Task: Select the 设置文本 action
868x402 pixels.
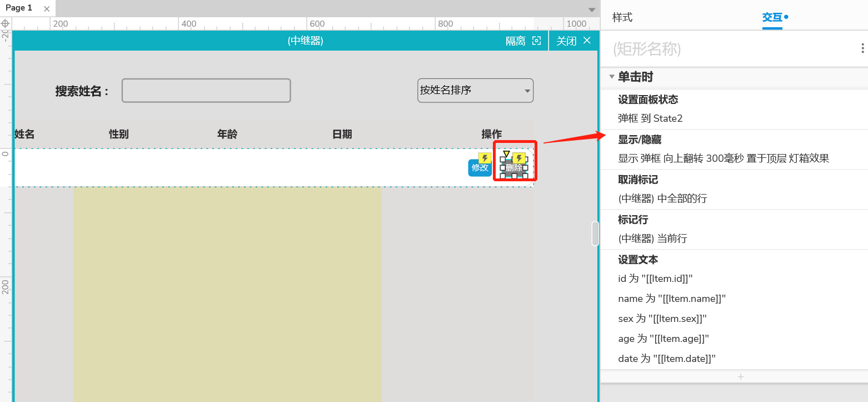Action: pos(638,260)
